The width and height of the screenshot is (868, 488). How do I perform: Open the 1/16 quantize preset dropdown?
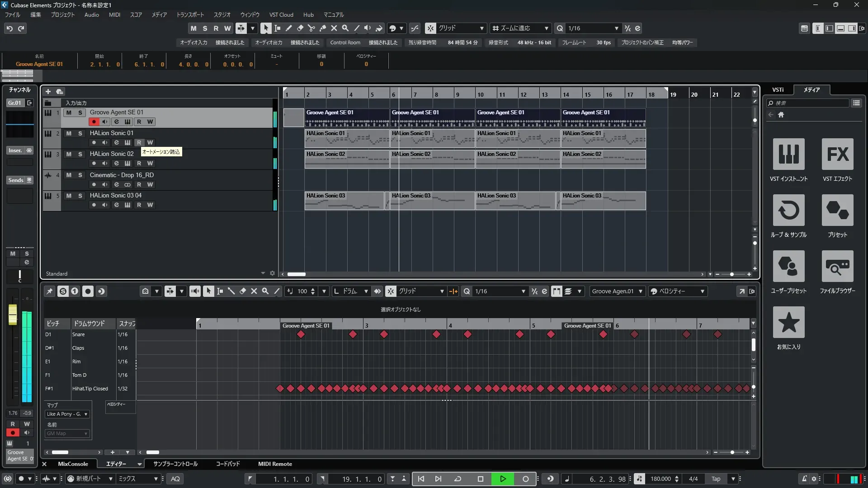click(616, 28)
